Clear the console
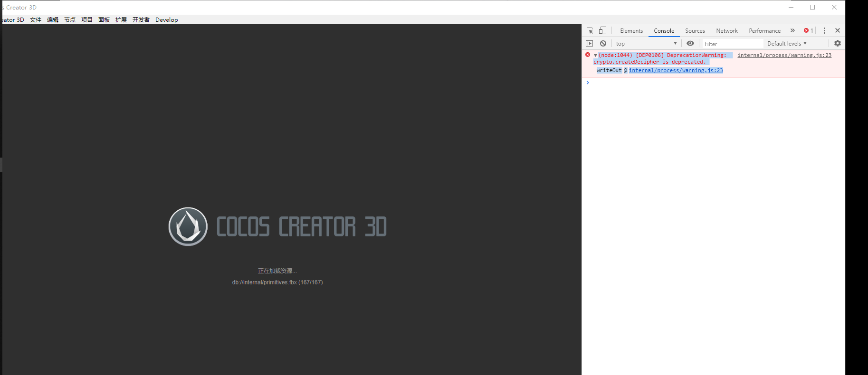The width and height of the screenshot is (868, 375). pyautogui.click(x=603, y=43)
